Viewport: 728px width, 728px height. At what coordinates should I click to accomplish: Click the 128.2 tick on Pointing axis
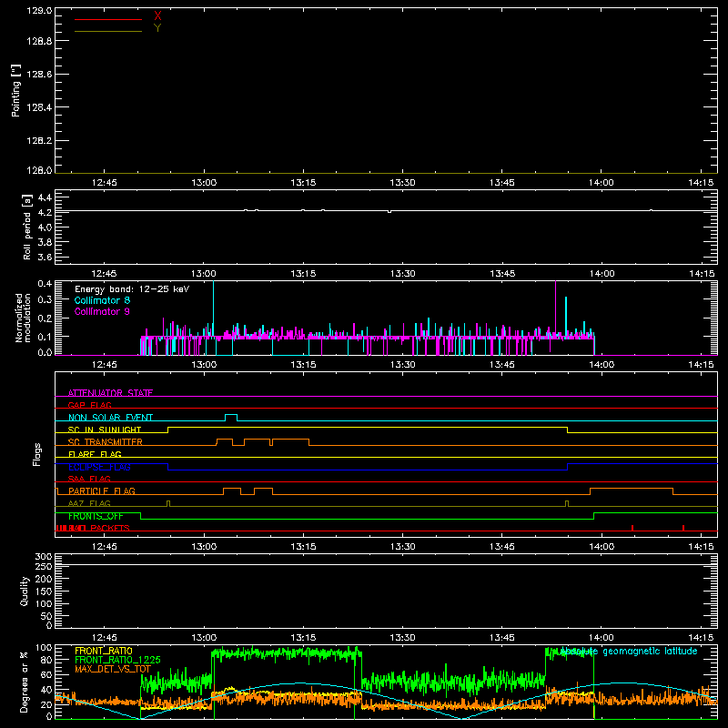tap(39, 141)
